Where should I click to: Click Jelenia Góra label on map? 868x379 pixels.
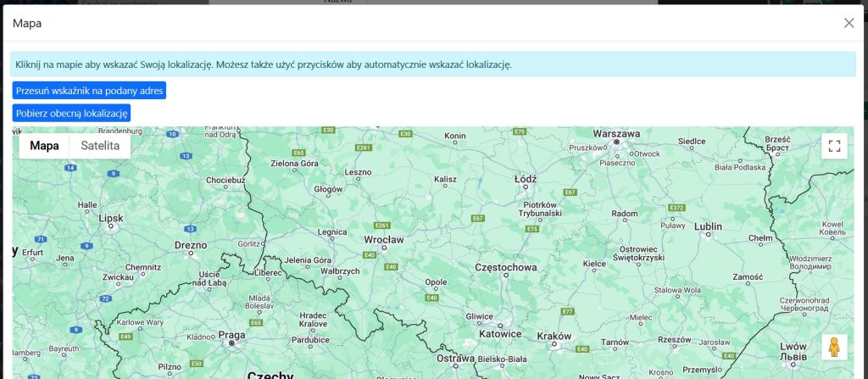click(308, 260)
